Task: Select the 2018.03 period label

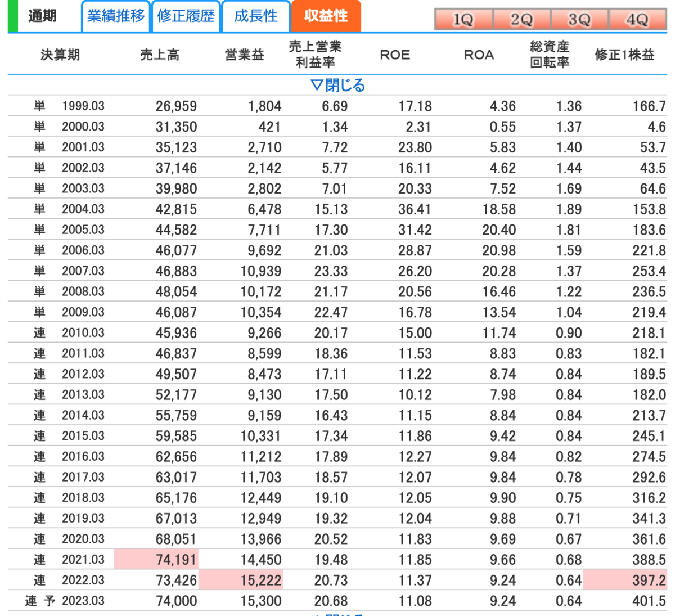Action: tap(83, 498)
